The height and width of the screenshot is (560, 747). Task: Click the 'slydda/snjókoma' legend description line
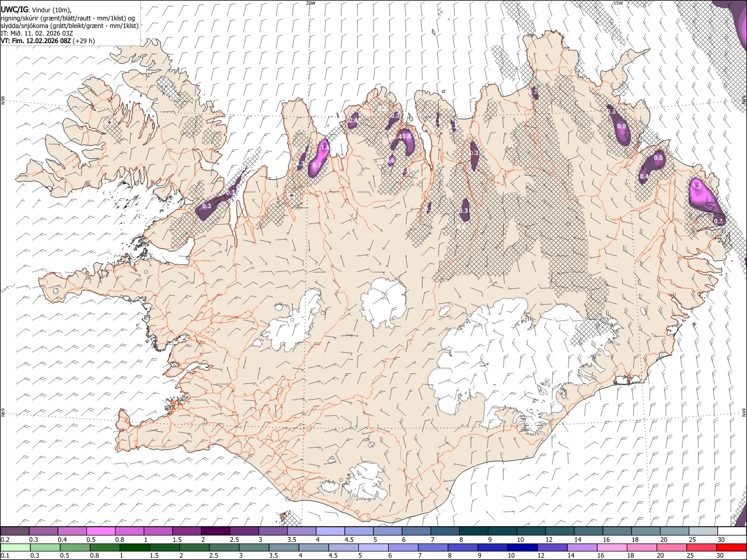click(x=70, y=26)
